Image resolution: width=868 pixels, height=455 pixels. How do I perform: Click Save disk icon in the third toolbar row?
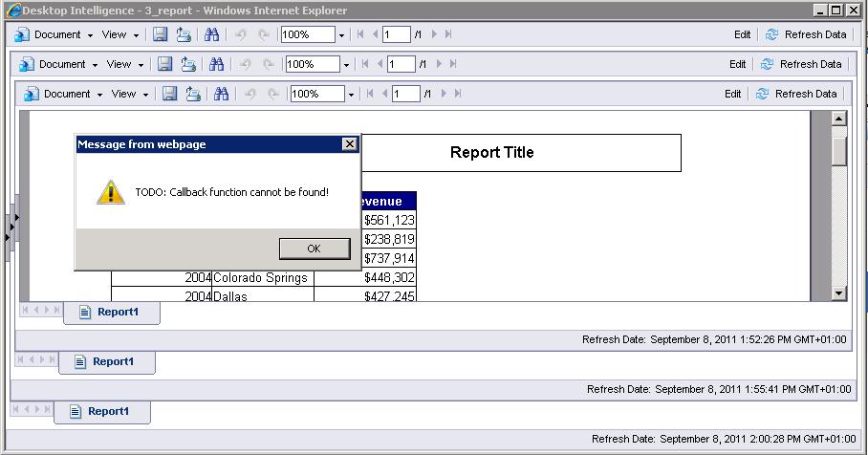pyautogui.click(x=170, y=94)
